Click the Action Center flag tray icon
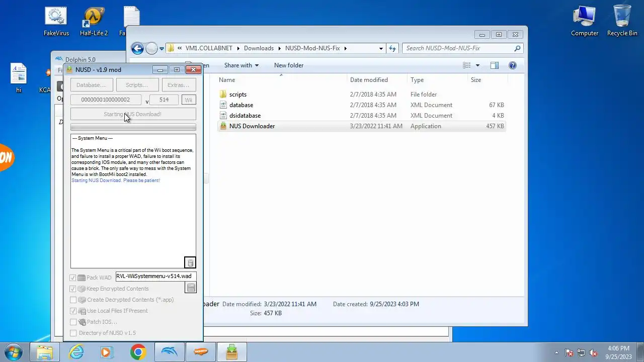644x362 pixels. (x=570, y=352)
